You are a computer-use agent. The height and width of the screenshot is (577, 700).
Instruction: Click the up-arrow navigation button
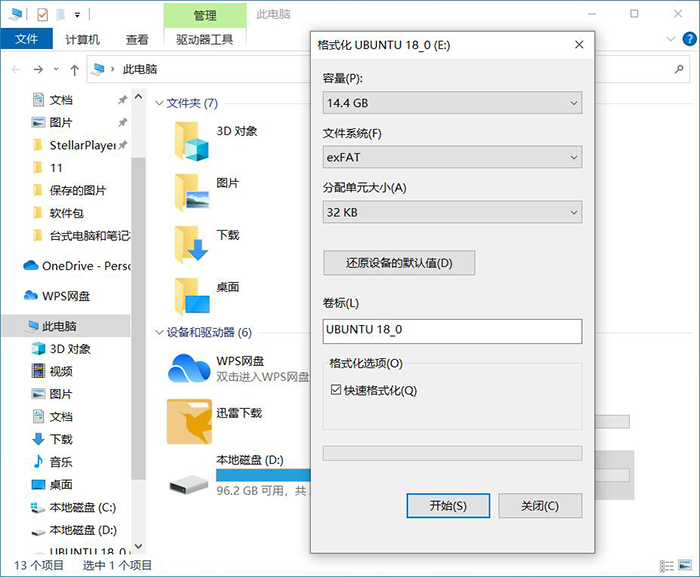pyautogui.click(x=75, y=70)
